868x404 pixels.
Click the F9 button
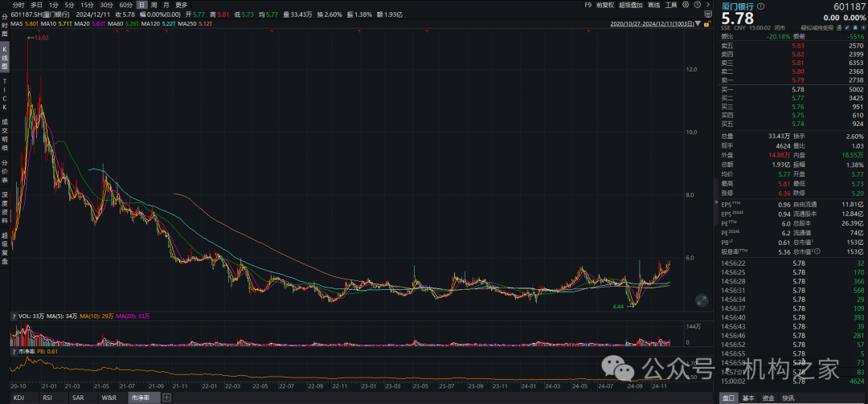(x=588, y=5)
